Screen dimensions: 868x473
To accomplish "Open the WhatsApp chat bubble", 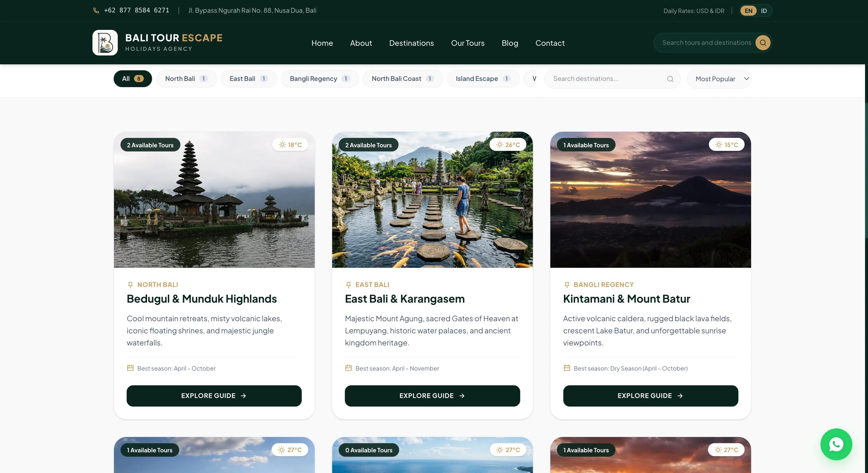I will [836, 444].
